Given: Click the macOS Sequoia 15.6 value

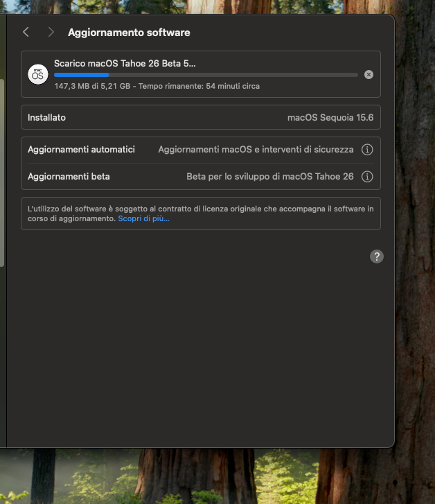Looking at the screenshot, I should [x=330, y=118].
